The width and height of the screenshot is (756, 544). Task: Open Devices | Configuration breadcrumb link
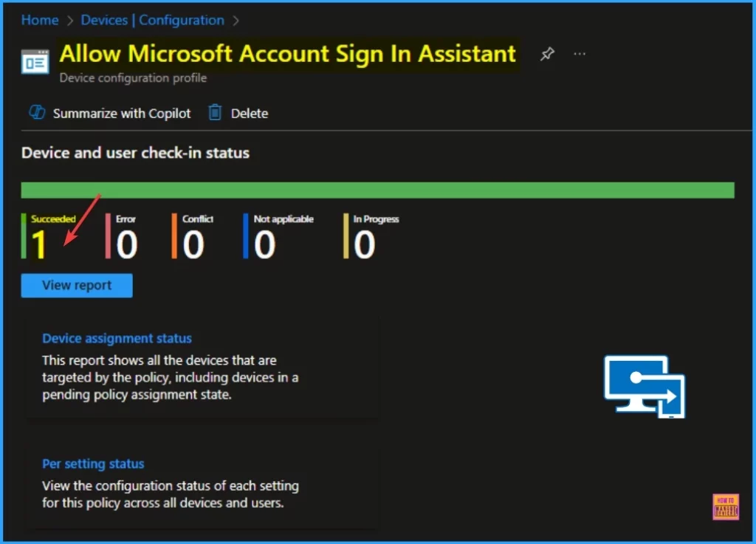pyautogui.click(x=152, y=20)
